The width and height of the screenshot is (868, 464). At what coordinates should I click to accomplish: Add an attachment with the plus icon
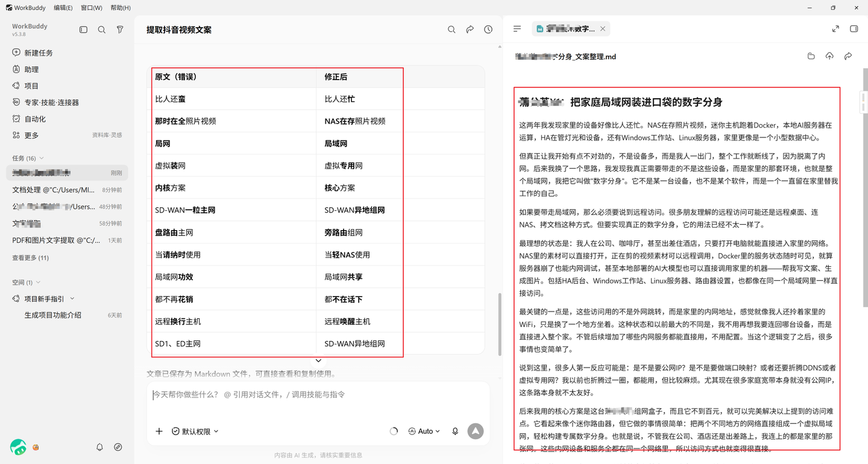coord(159,431)
